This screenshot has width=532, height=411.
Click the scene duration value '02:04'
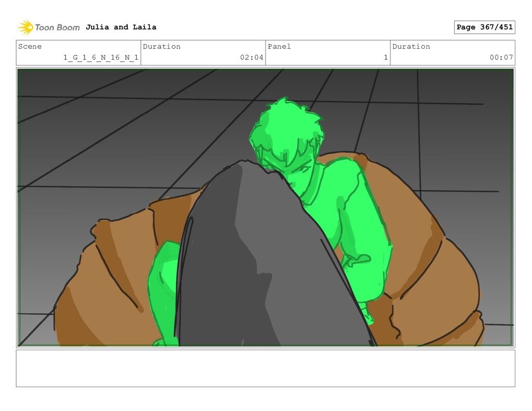tap(252, 57)
